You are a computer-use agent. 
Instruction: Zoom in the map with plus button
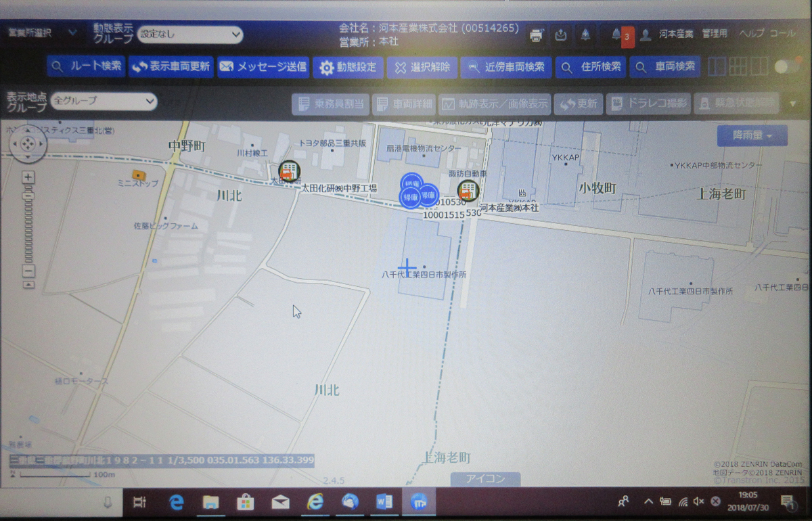pyautogui.click(x=28, y=178)
